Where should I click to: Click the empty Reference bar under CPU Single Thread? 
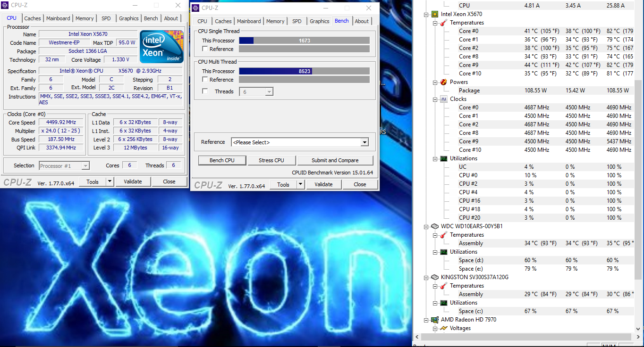pos(305,49)
